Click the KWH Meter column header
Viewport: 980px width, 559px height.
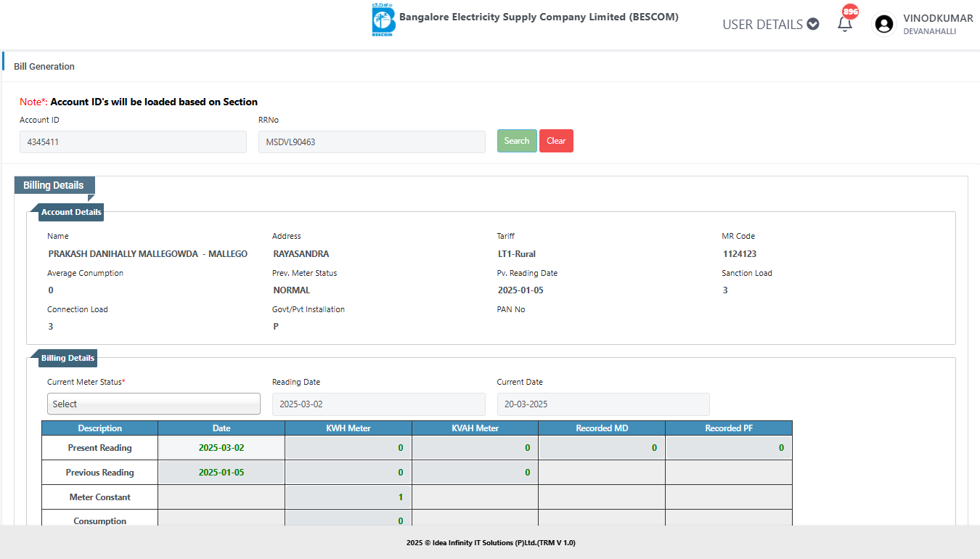coord(348,428)
